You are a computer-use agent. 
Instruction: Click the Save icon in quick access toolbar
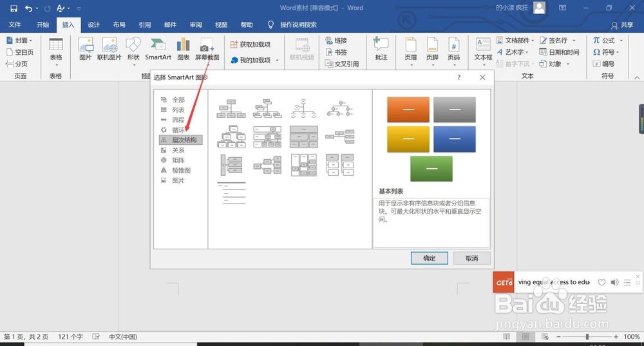tap(14, 8)
